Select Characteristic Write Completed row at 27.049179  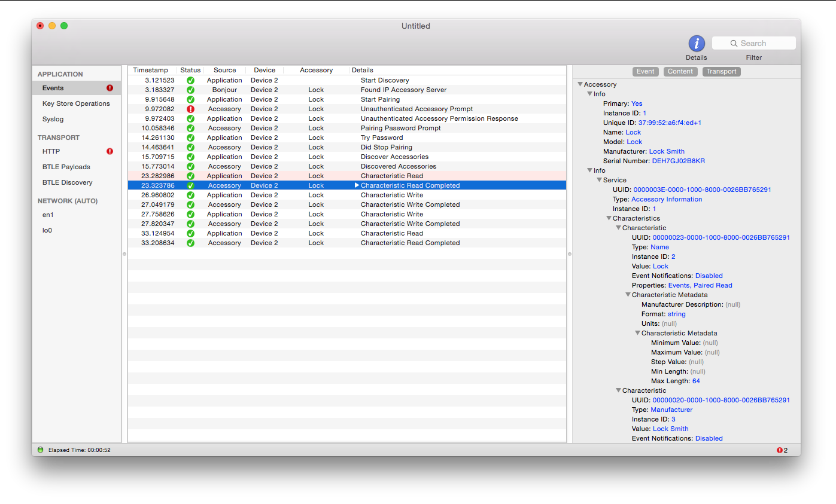coord(347,204)
